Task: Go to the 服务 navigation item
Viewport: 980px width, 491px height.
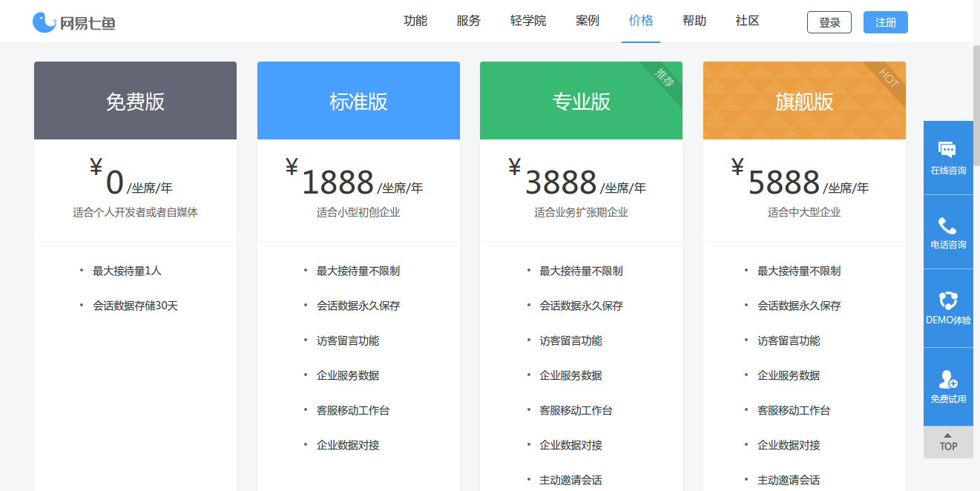Action: [469, 21]
